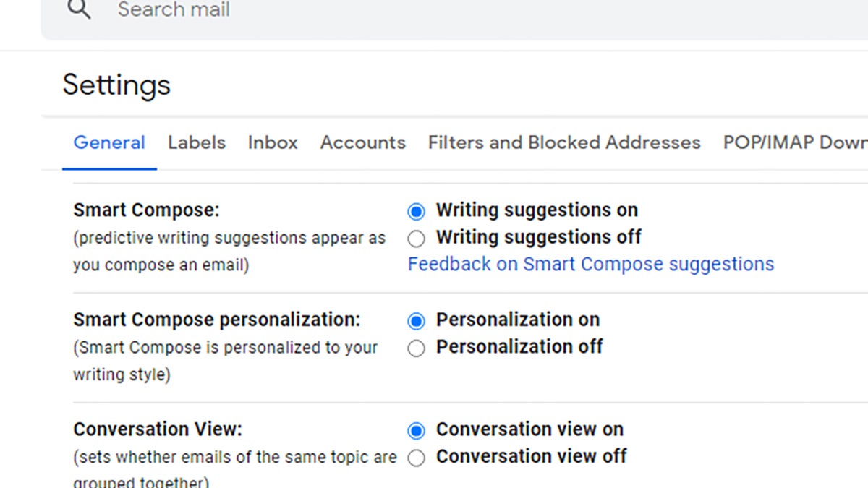Enable writing suggestions on

tap(417, 211)
